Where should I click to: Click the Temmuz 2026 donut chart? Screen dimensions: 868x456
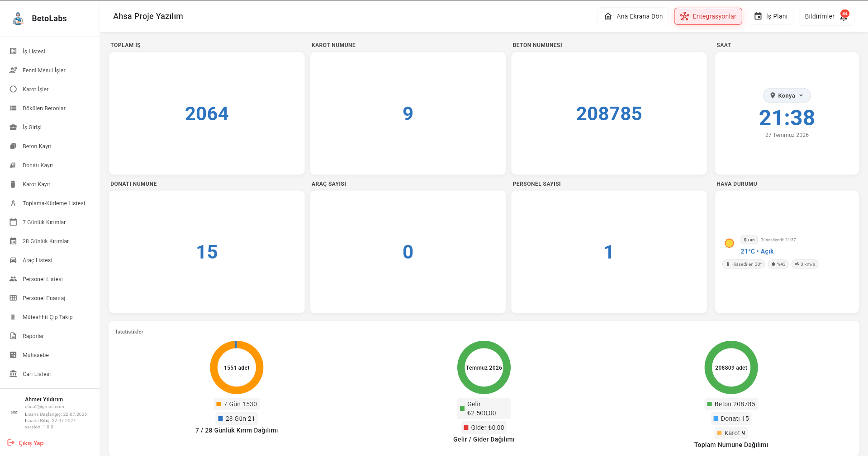click(484, 367)
